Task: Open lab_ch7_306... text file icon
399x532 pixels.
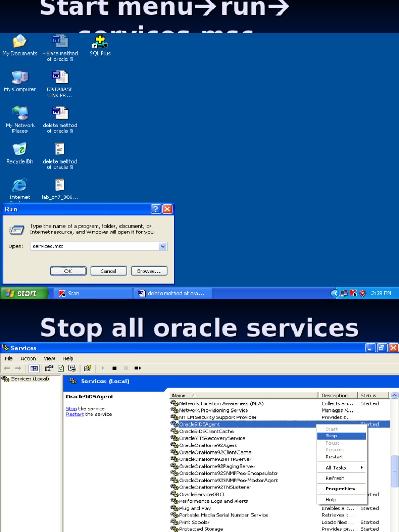Action: pyautogui.click(x=60, y=189)
